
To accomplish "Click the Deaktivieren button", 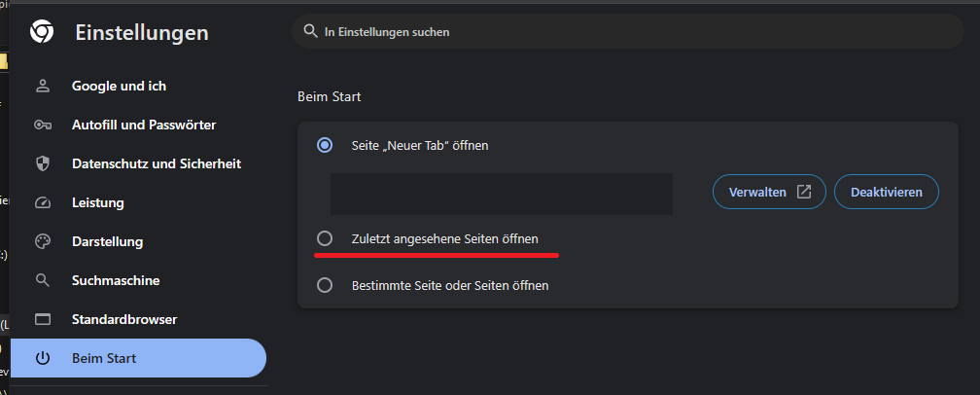I will coord(886,192).
